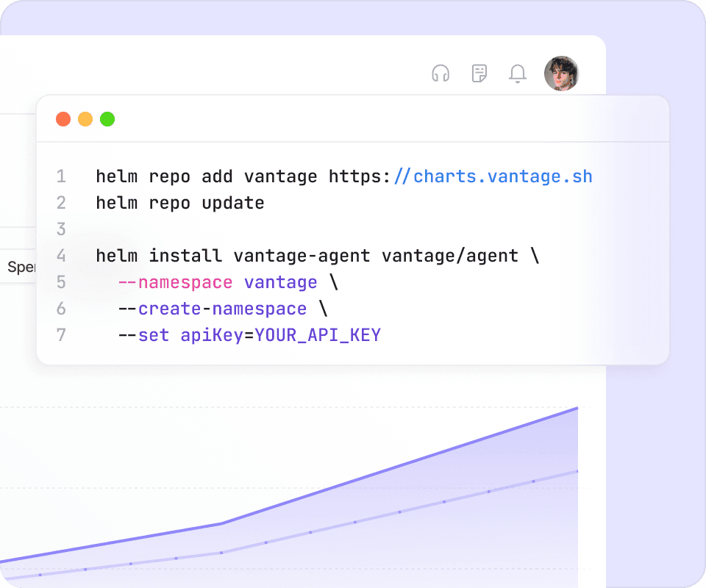The image size is (706, 588).
Task: Open the notifications bell
Action: 518,73
